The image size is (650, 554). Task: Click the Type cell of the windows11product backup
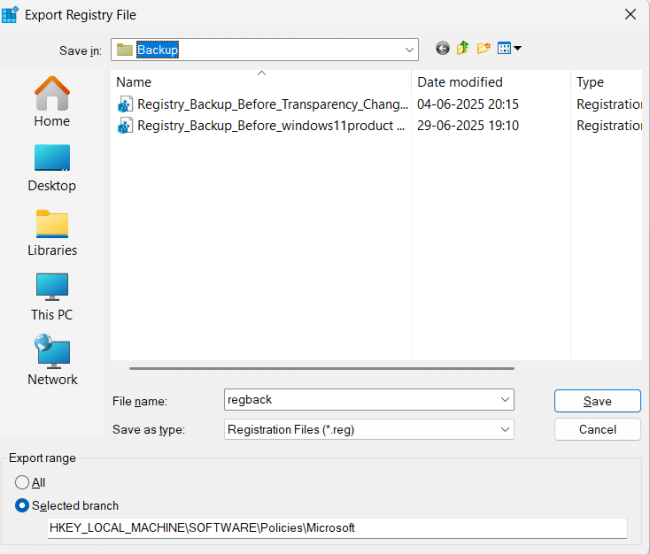coord(609,126)
